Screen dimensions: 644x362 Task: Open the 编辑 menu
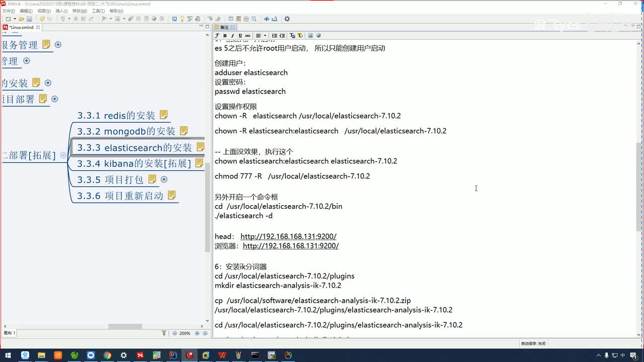(x=26, y=11)
